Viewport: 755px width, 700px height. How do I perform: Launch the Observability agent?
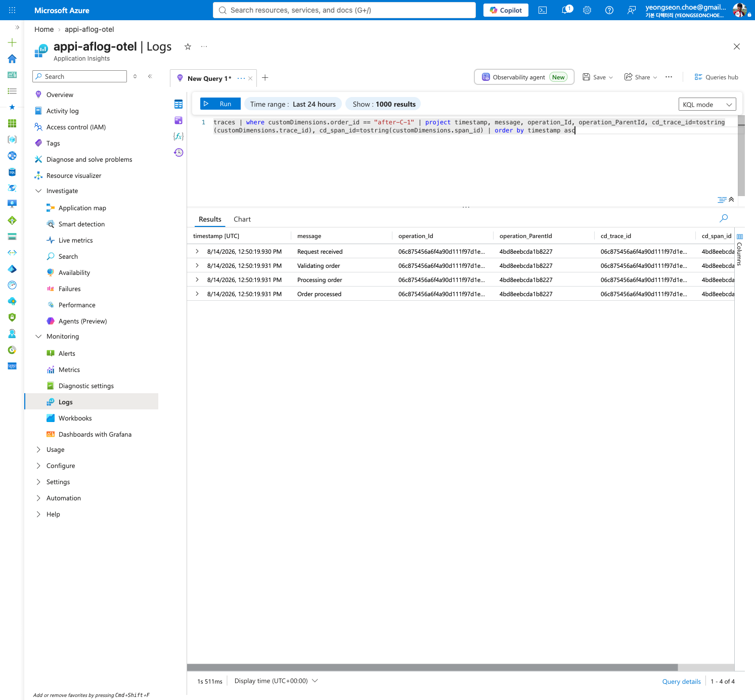(x=524, y=77)
